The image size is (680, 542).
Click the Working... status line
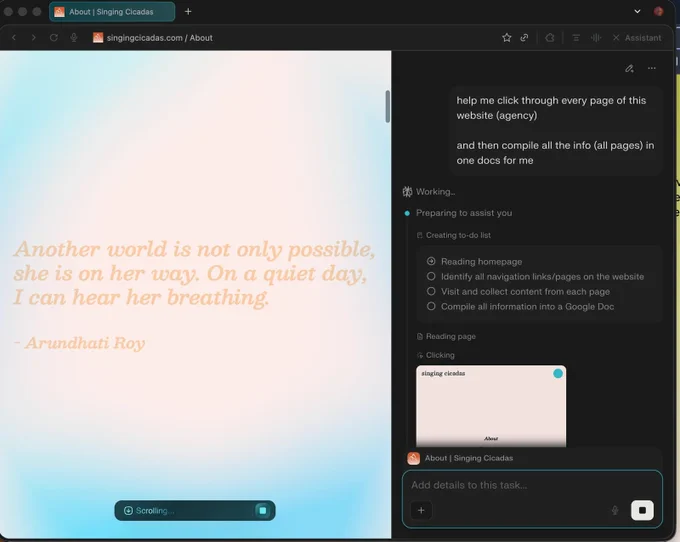[429, 192]
